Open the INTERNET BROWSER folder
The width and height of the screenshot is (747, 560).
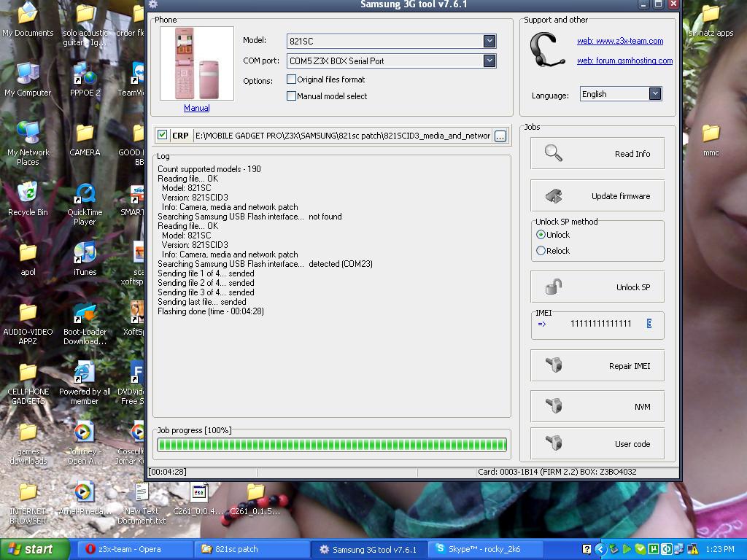pos(28,503)
